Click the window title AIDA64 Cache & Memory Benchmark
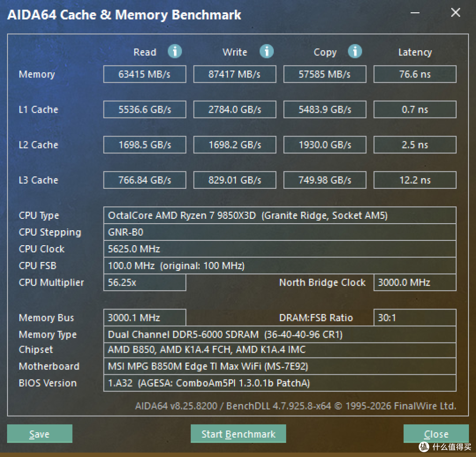Viewport: 476px width, 457px height. coord(124,15)
